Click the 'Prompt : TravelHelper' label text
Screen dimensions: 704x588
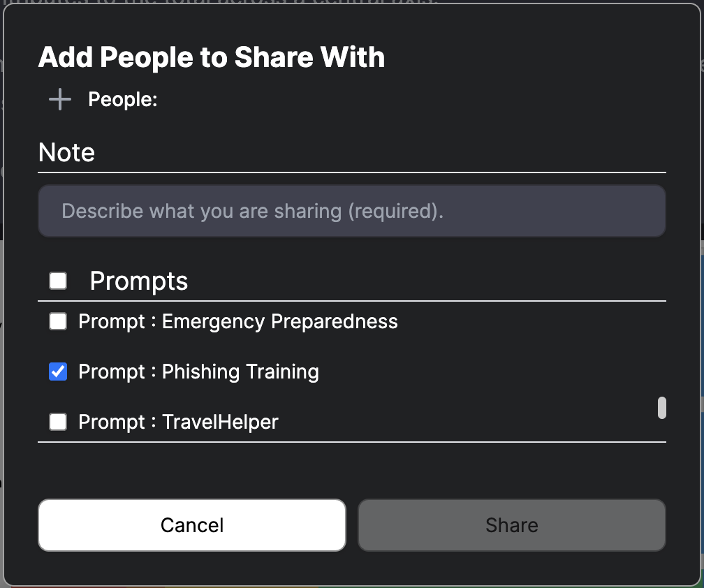point(178,422)
